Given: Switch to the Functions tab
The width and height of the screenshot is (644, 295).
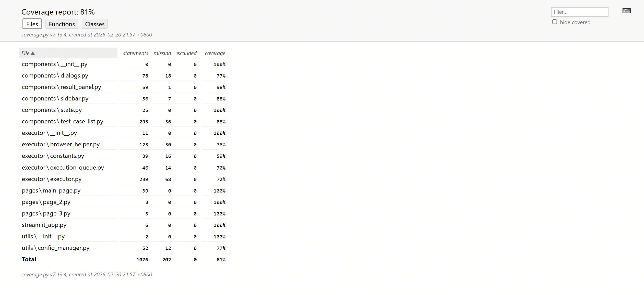Looking at the screenshot, I should click(62, 24).
